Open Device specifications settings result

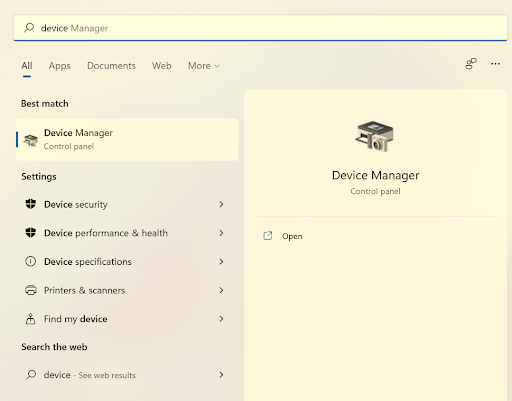coord(127,261)
